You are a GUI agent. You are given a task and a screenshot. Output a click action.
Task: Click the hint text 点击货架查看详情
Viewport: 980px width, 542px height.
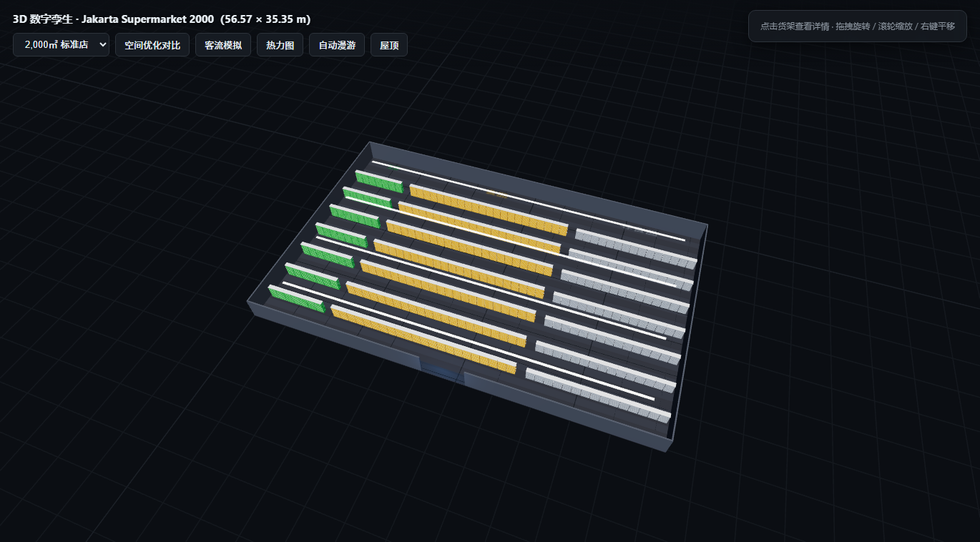[x=794, y=26]
